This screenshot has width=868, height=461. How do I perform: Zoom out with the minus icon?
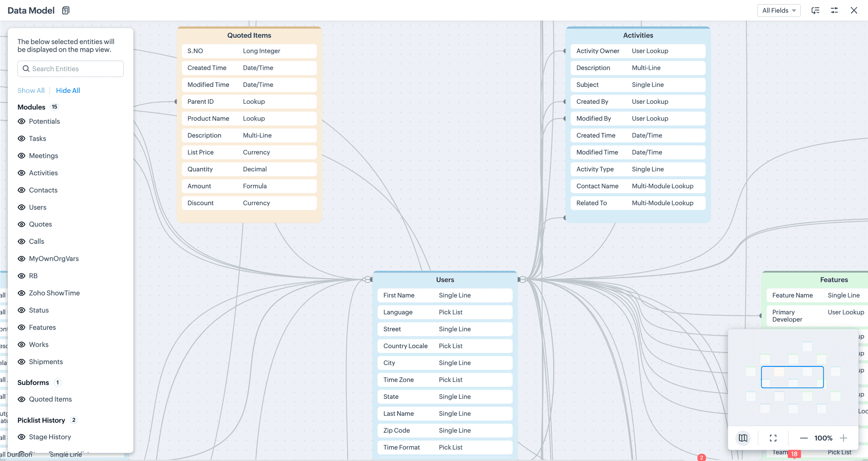pos(804,438)
